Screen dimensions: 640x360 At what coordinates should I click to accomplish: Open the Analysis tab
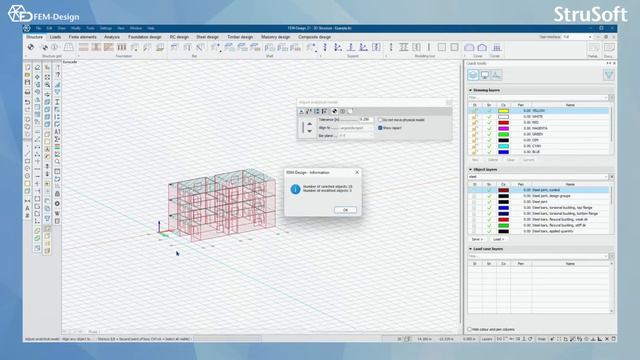[x=111, y=37]
